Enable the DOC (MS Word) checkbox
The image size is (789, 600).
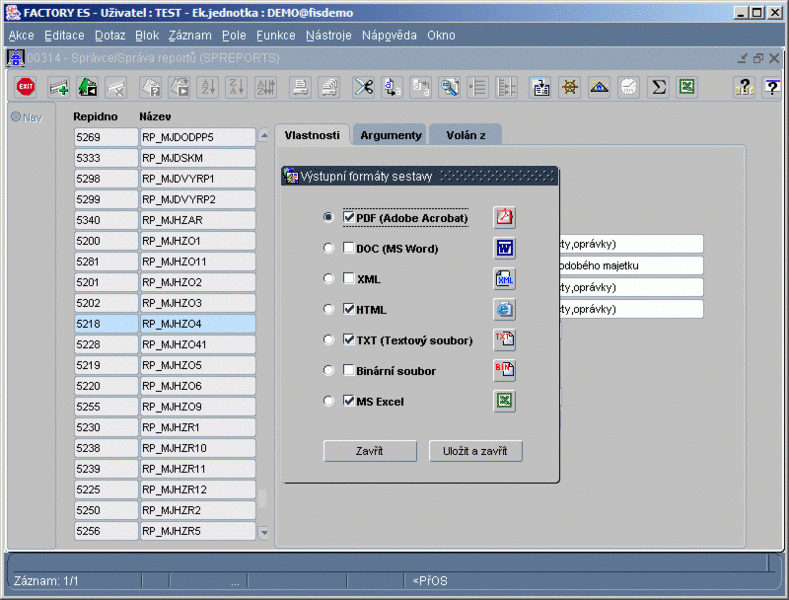tap(348, 248)
